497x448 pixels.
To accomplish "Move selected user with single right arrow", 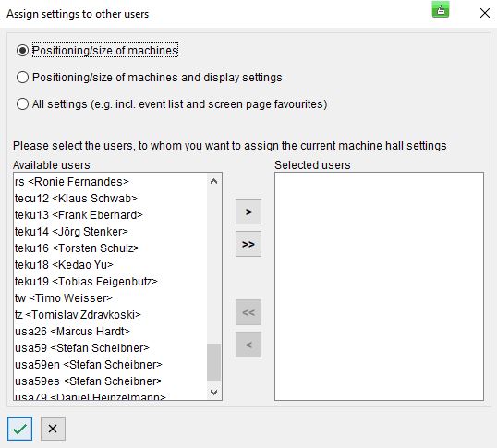I will tap(248, 212).
